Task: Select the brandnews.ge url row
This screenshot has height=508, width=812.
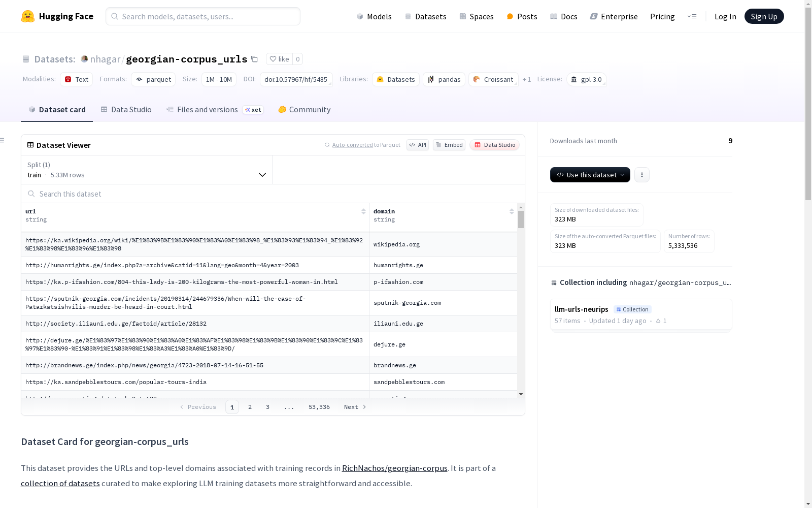Action: 195,365
